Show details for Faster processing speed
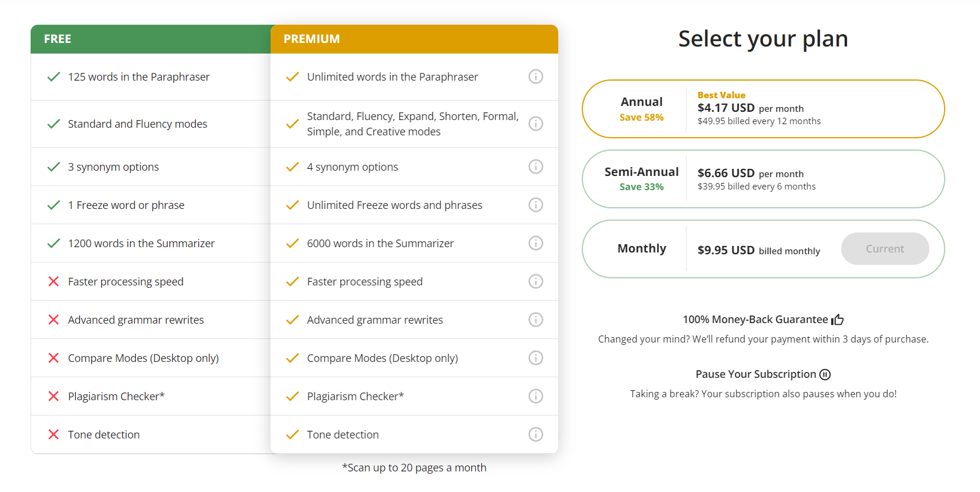Screen dimensions: 980x492 (x=536, y=281)
